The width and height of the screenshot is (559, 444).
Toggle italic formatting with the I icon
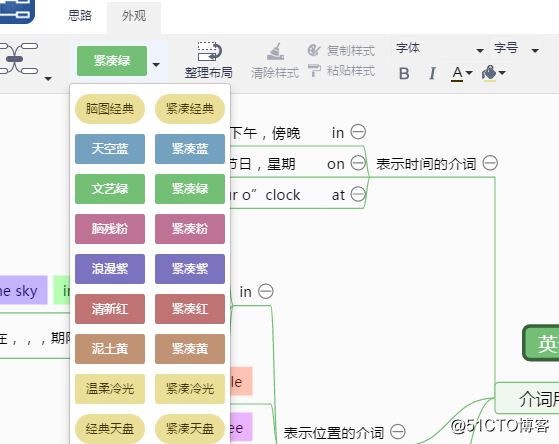coord(432,74)
